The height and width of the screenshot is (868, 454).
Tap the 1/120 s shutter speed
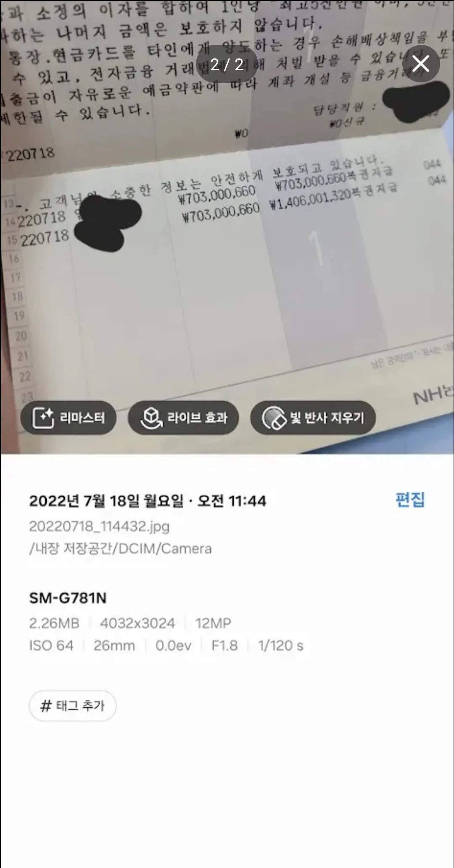(280, 645)
